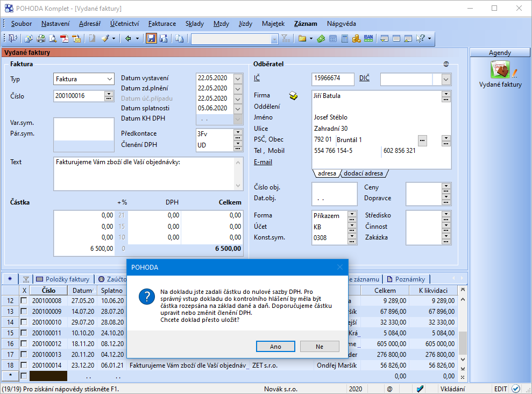This screenshot has height=394, width=532.
Task: Click the DIČ link label
Action: [x=364, y=78]
